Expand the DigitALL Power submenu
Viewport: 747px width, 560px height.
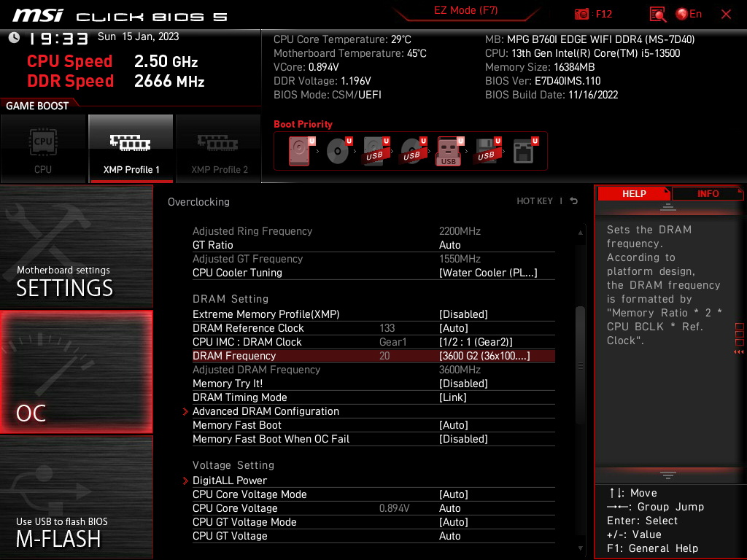click(x=373, y=481)
